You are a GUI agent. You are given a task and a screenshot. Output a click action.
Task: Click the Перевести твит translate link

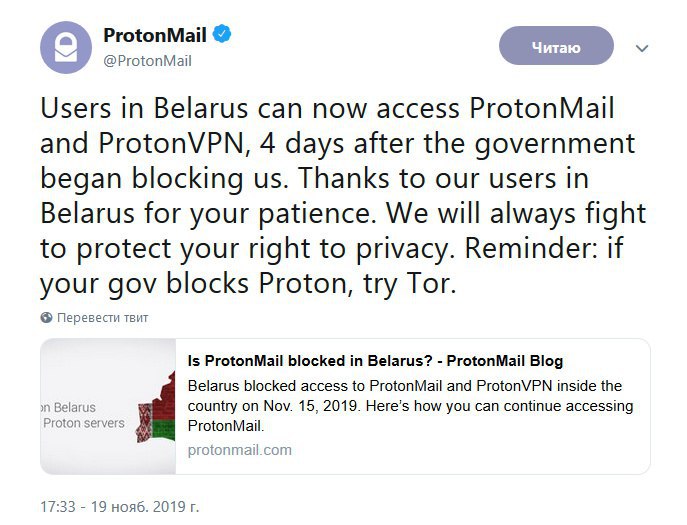tap(102, 318)
